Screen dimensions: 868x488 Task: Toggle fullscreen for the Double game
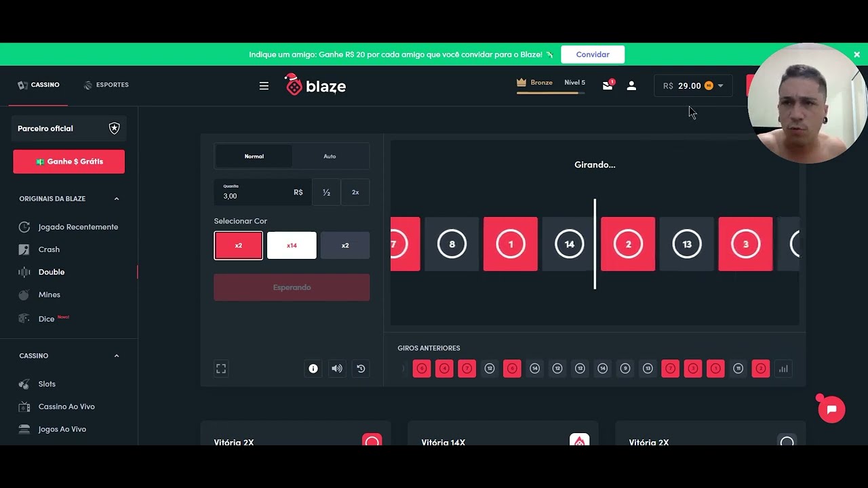point(221,369)
